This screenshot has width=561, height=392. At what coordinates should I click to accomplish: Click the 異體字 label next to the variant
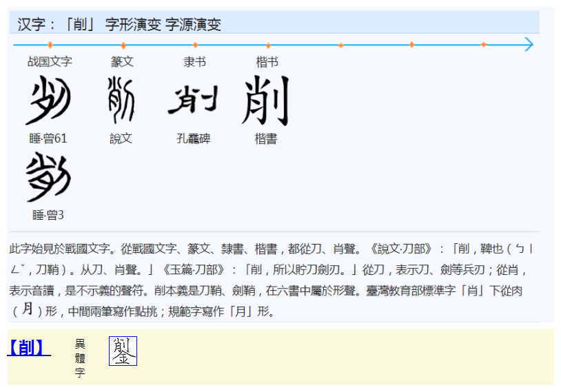pos(80,358)
